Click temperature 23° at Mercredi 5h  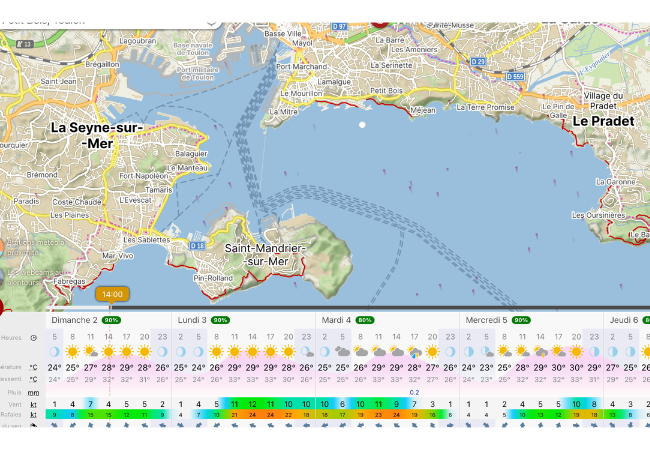click(x=487, y=368)
